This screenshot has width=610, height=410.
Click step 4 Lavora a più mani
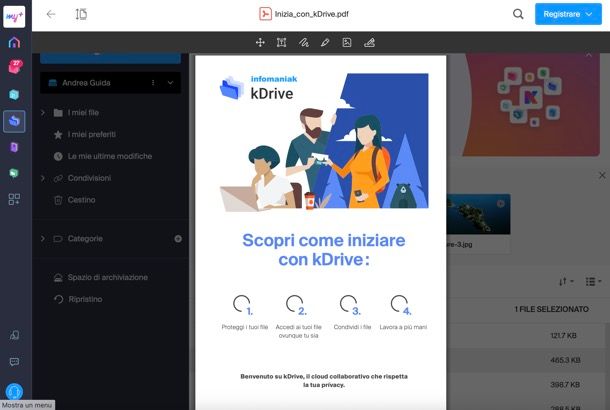click(x=403, y=313)
